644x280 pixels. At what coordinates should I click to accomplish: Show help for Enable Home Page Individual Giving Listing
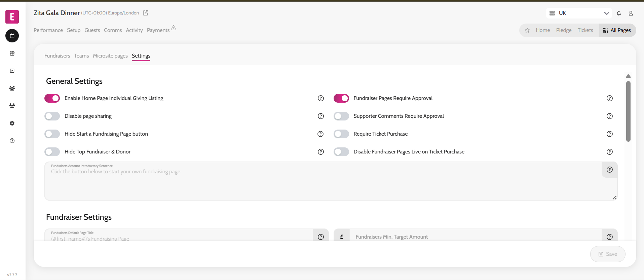click(x=321, y=98)
